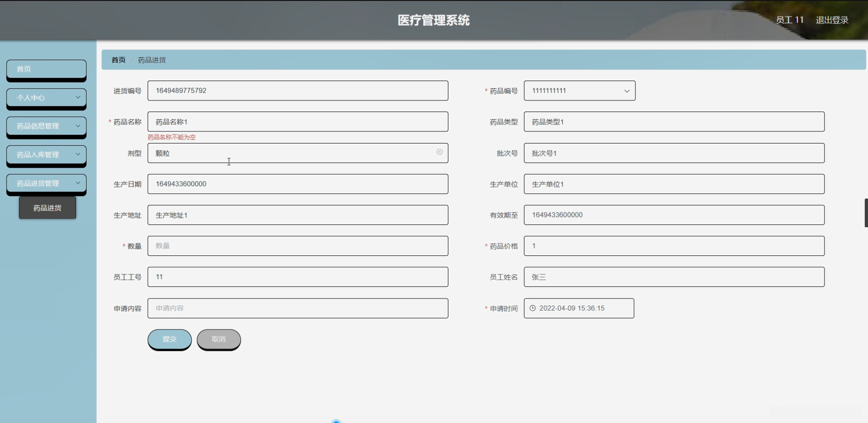Click the page scrollbar thumb on right edge

point(866,213)
